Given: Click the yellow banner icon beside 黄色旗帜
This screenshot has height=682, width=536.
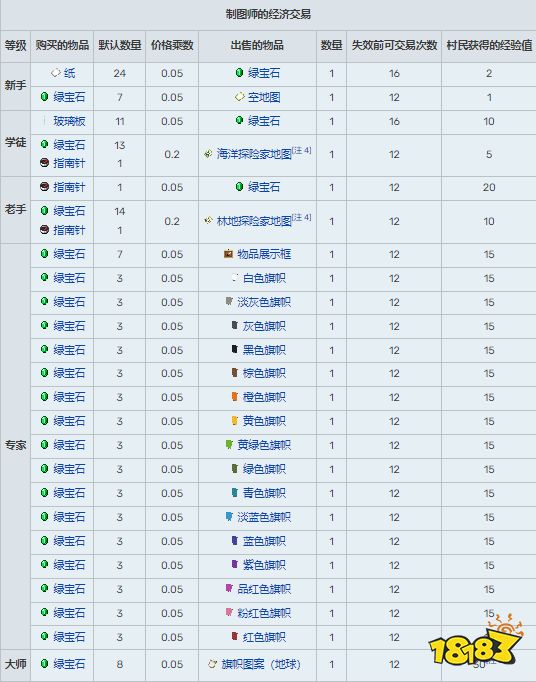Looking at the screenshot, I should pos(234,421).
